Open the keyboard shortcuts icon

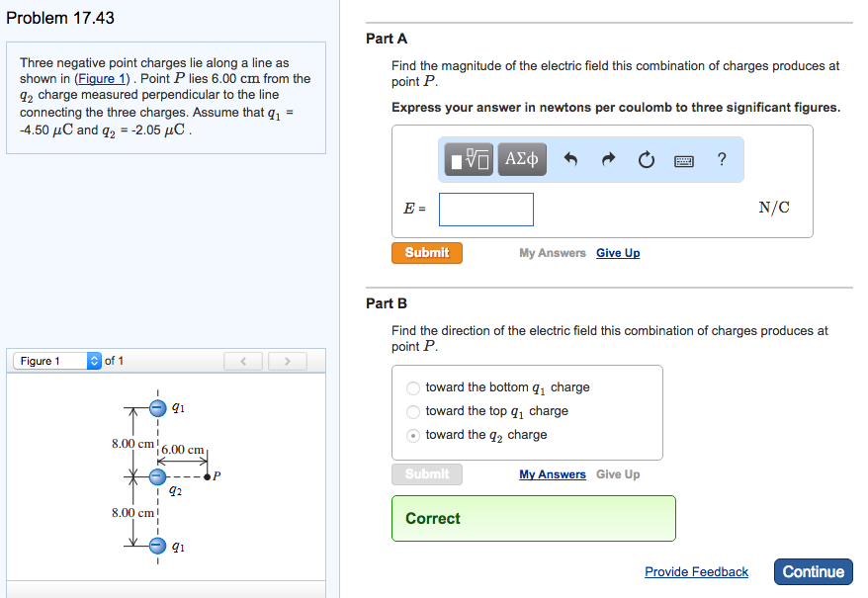pos(684,159)
